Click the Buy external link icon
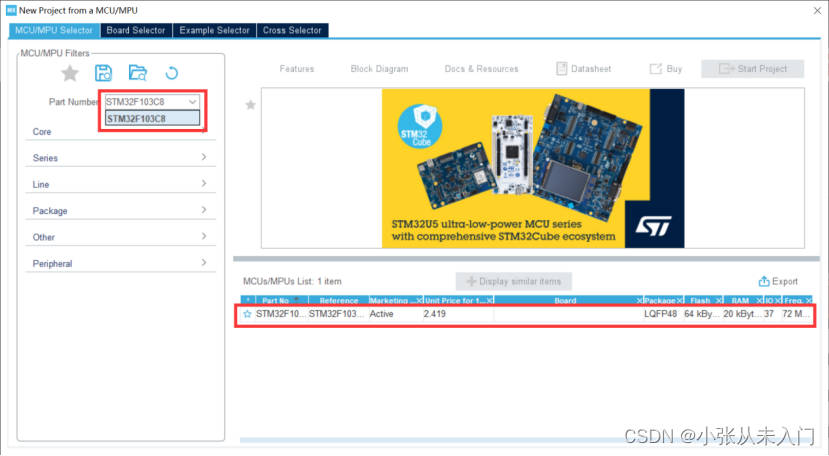The width and height of the screenshot is (829, 456). [x=656, y=68]
